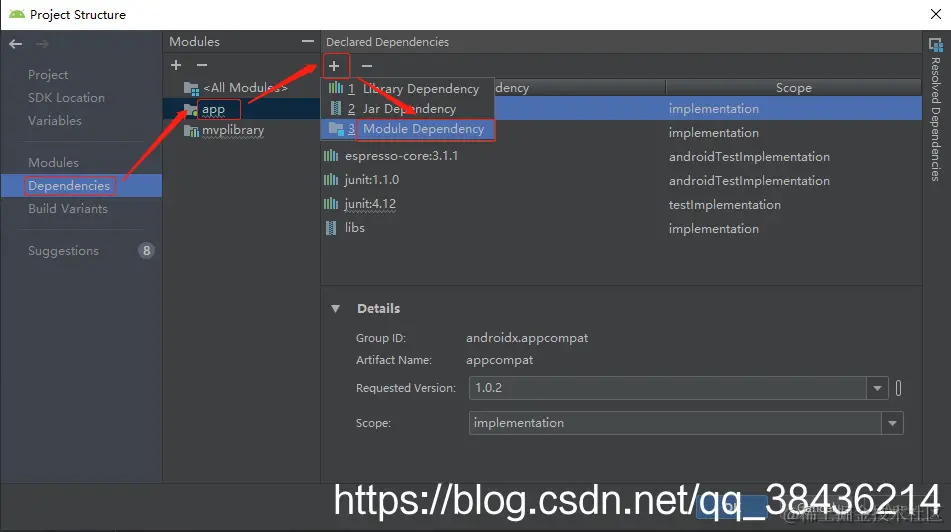Choose Module Dependency from the popup
The width and height of the screenshot is (951, 532).
click(423, 129)
